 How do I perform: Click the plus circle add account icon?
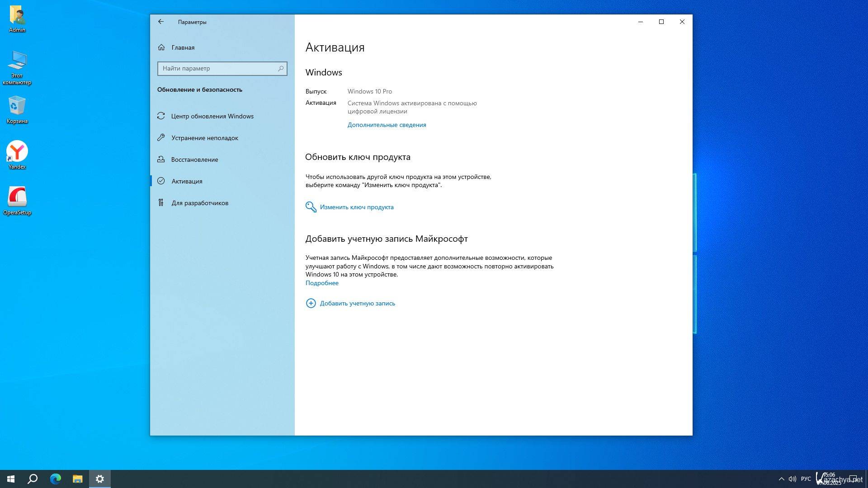click(311, 303)
